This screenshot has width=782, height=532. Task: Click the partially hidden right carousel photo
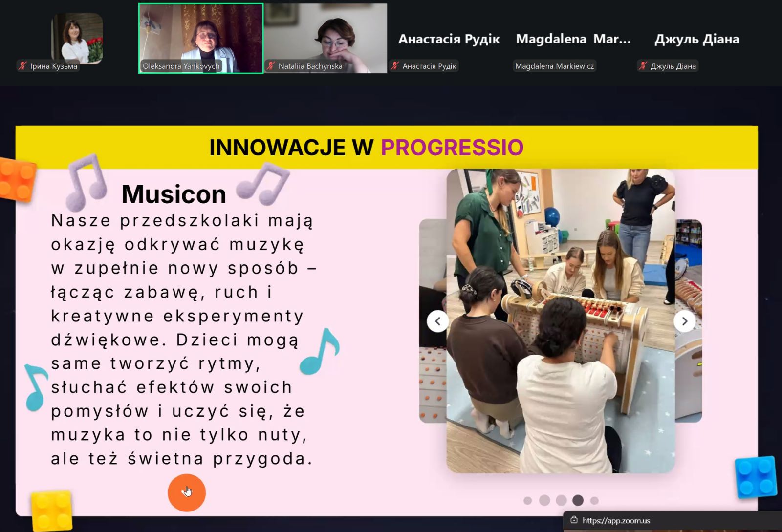689,320
